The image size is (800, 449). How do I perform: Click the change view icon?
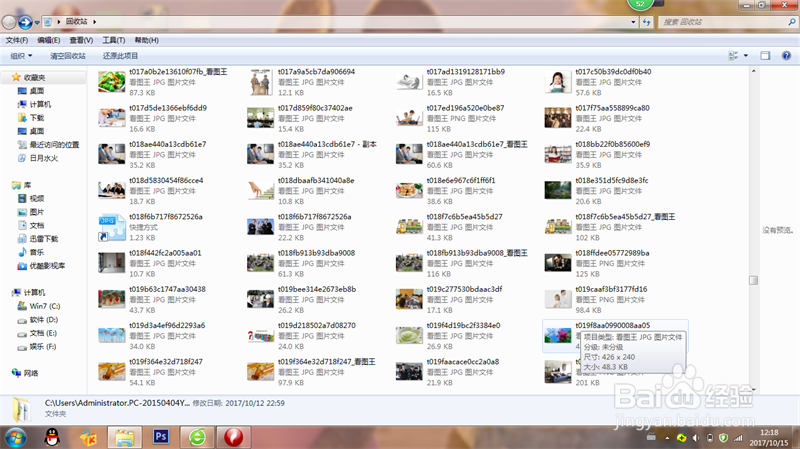click(733, 56)
